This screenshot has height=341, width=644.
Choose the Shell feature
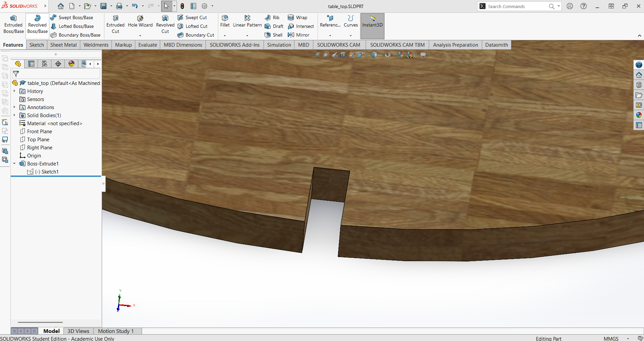point(274,35)
